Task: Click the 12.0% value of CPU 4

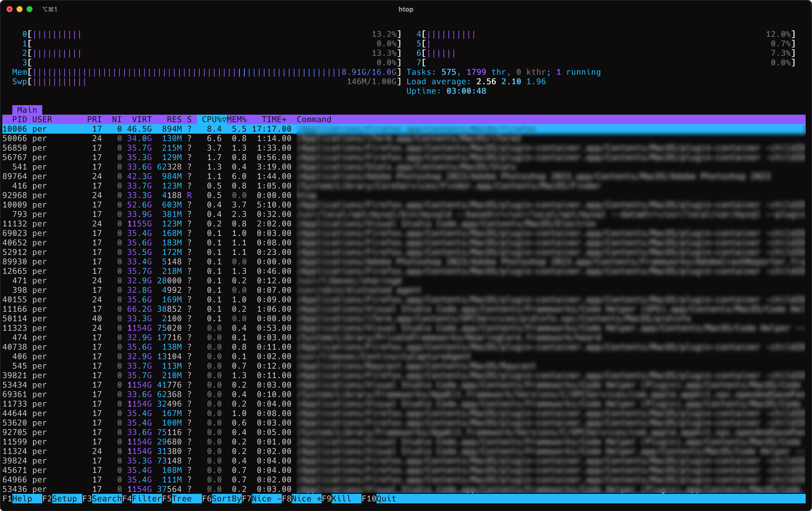Action: (x=778, y=34)
